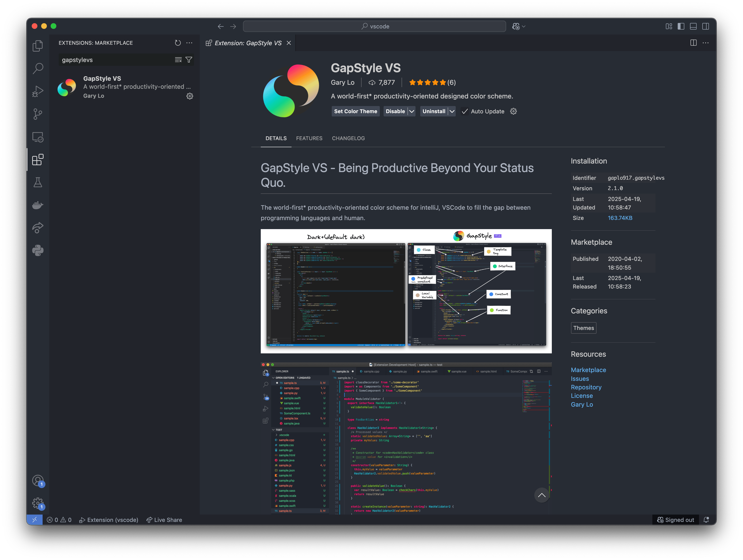This screenshot has width=743, height=560.
Task: Open Extensions view more actions menu
Action: 190,43
